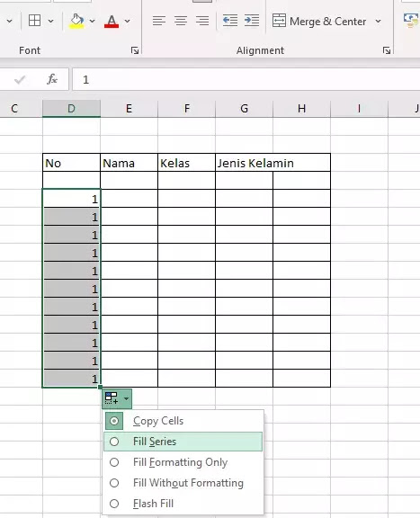Open the Borders dropdown arrow
This screenshot has height=518, width=420.
(x=50, y=22)
